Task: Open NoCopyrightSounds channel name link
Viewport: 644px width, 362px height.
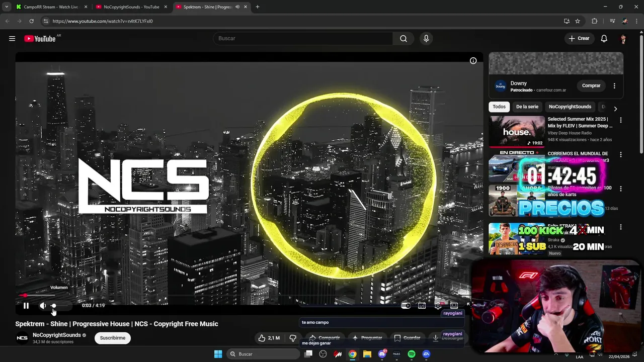Action: (x=57, y=335)
